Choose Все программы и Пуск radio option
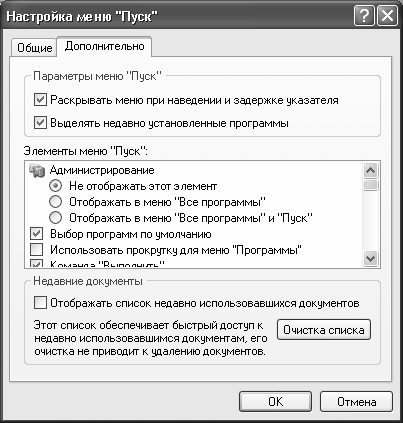The height and width of the screenshot is (423, 403). (55, 218)
